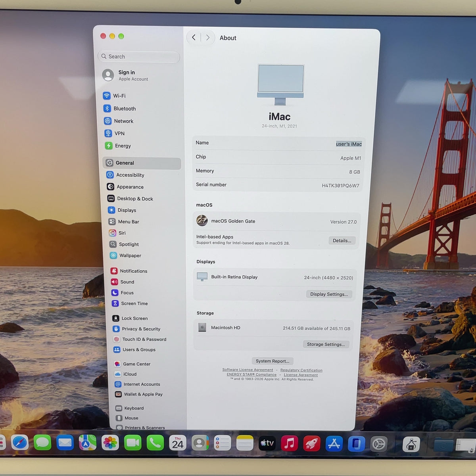Open Mail from the Dock
This screenshot has width=476, height=476.
point(65,443)
